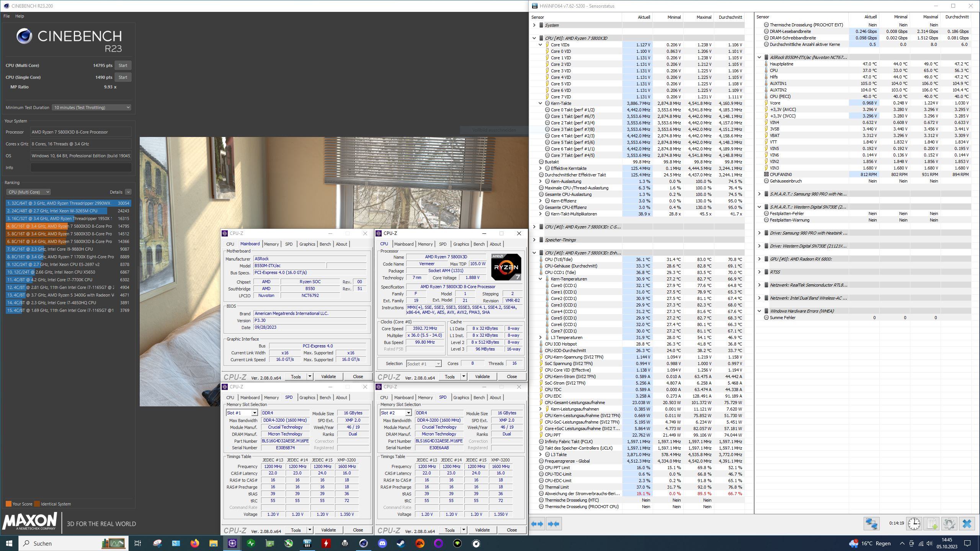Expand the GPU Radeon RX 6800 group
This screenshot has width=980, height=551.
point(759,259)
